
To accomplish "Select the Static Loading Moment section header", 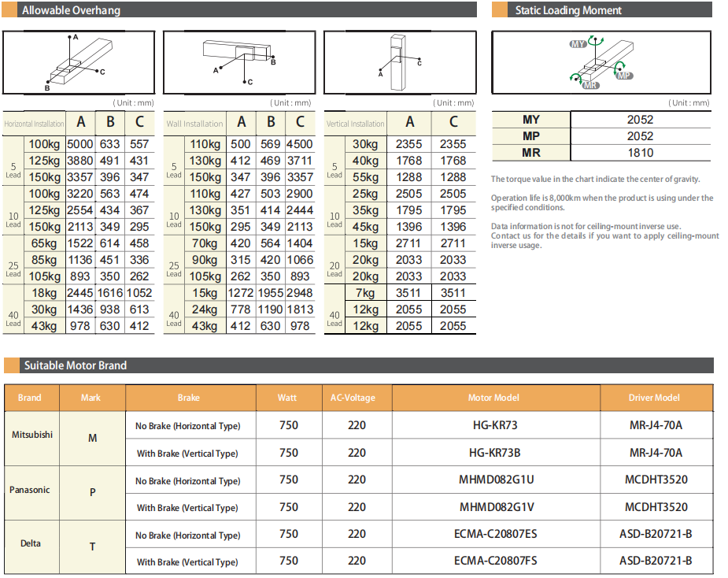I will point(567,10).
